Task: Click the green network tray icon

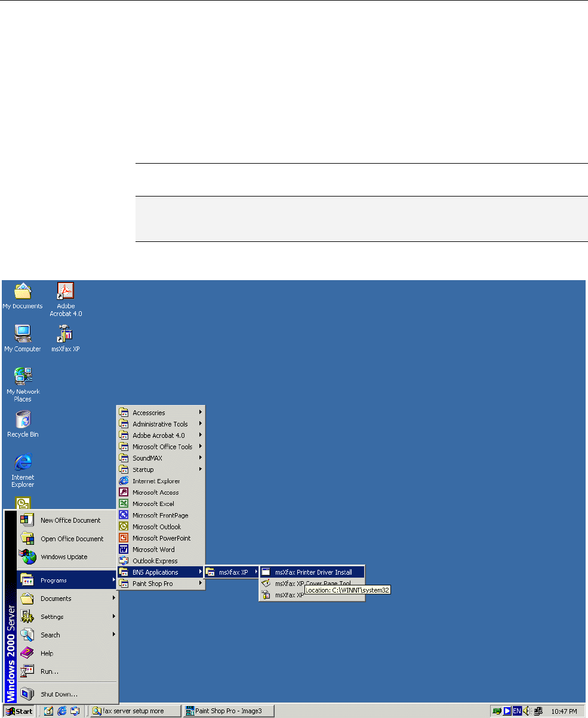Action: [x=497, y=711]
